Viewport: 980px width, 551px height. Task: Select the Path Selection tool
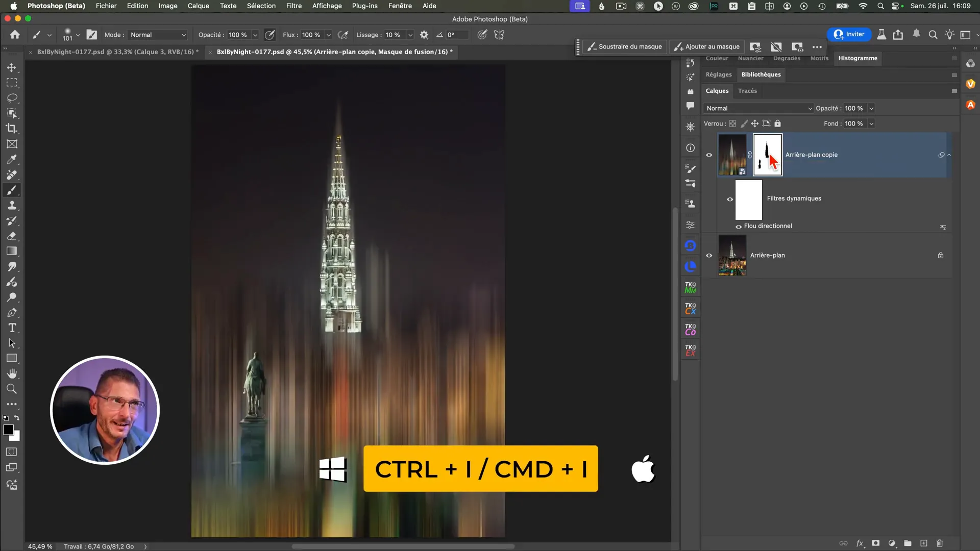[x=12, y=343]
